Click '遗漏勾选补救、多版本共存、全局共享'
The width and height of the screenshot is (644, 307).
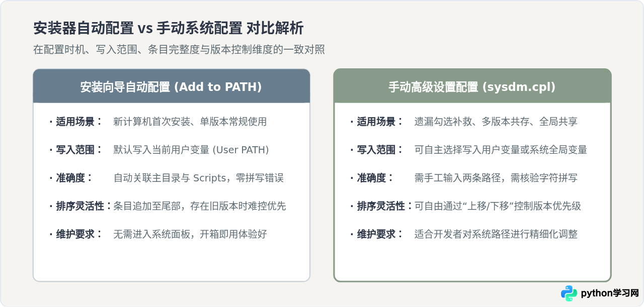click(496, 122)
